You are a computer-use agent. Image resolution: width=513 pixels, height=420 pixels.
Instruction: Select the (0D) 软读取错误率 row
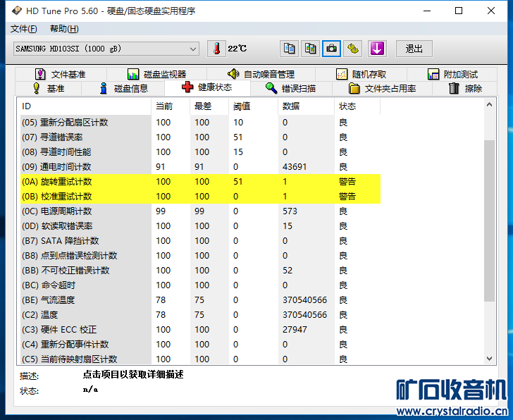point(200,226)
